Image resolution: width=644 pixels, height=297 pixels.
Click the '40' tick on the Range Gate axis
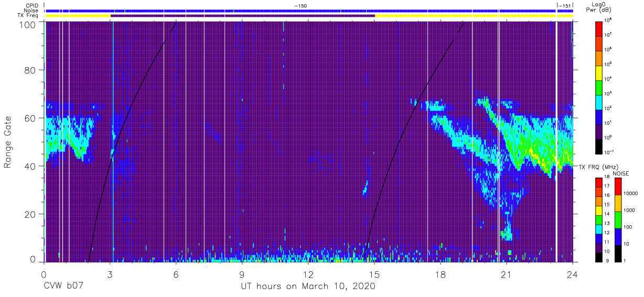pyautogui.click(x=30, y=166)
